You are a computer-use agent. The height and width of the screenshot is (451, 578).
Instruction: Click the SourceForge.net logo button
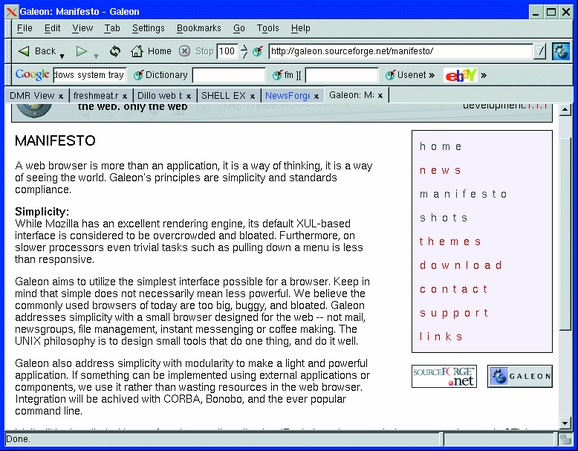pyautogui.click(x=444, y=376)
